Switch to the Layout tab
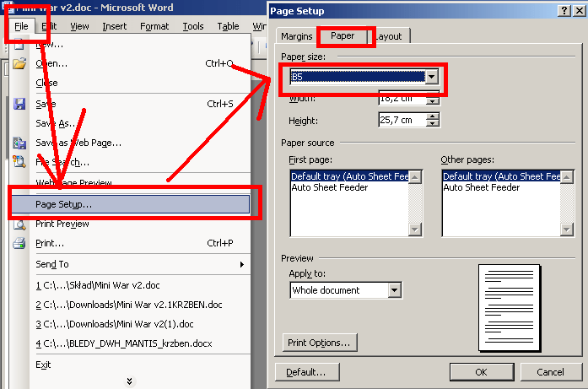This screenshot has width=588, height=389. pyautogui.click(x=390, y=37)
